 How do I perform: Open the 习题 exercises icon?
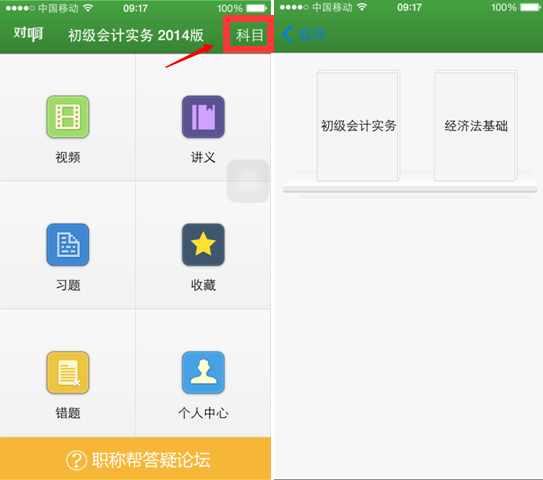click(68, 245)
